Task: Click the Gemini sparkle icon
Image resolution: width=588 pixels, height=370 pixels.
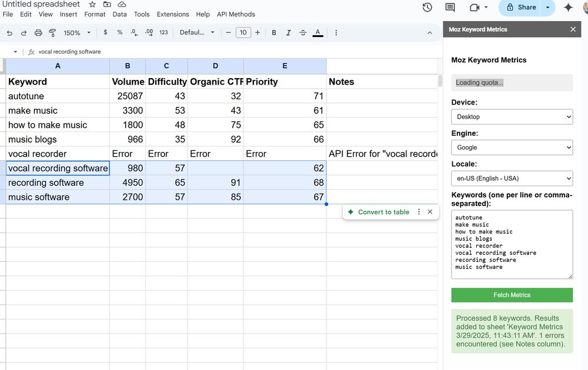Action: point(568,8)
